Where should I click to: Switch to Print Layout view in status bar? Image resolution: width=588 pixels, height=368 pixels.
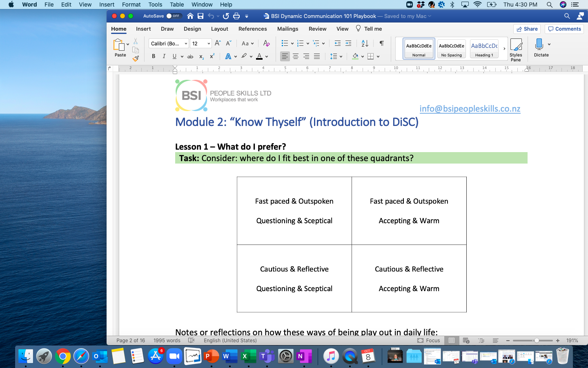pyautogui.click(x=452, y=340)
